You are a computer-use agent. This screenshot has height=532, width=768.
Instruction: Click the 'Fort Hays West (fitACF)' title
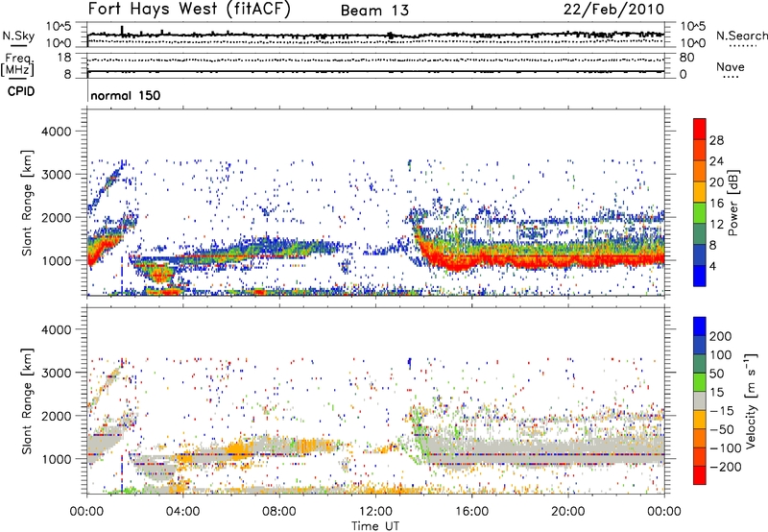pos(189,10)
